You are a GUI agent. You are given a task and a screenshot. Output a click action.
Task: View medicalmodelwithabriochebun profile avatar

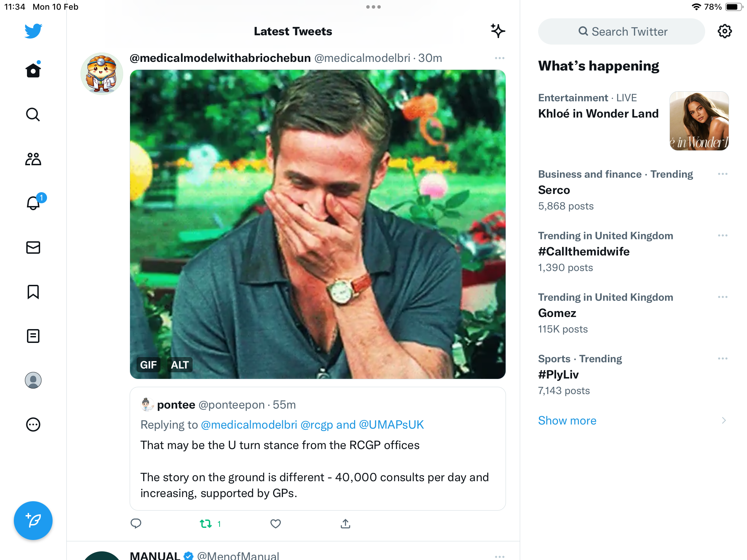pyautogui.click(x=102, y=74)
